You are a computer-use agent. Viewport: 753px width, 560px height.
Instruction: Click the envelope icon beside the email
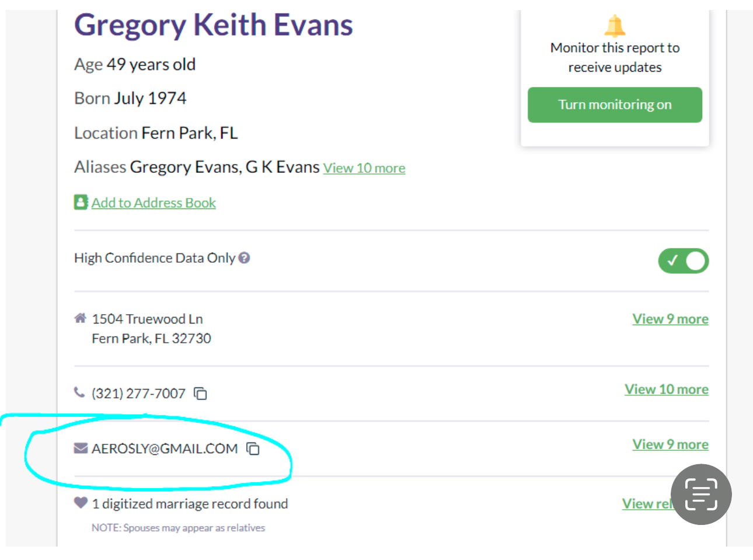[x=81, y=448]
